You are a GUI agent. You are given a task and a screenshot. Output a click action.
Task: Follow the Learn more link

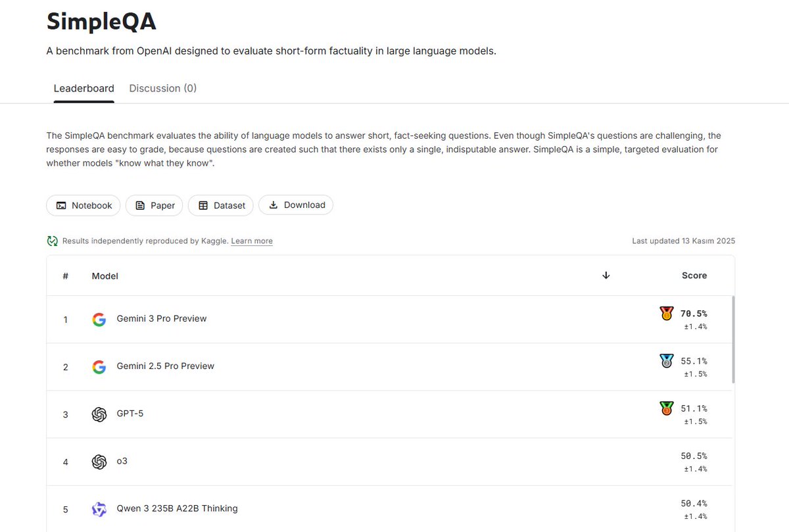pyautogui.click(x=252, y=241)
